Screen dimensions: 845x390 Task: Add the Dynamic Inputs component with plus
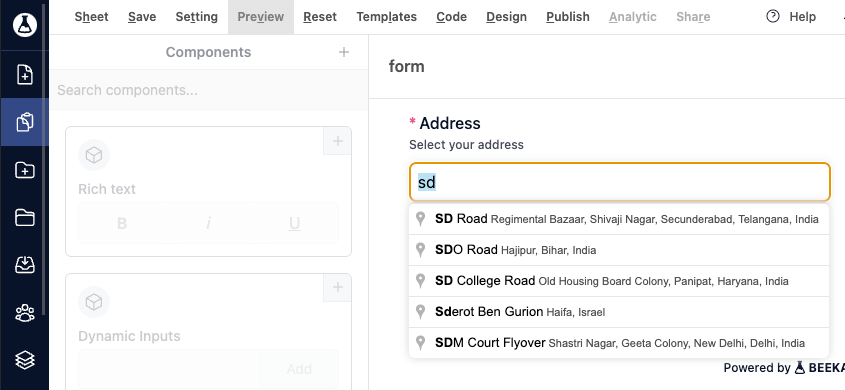(337, 288)
